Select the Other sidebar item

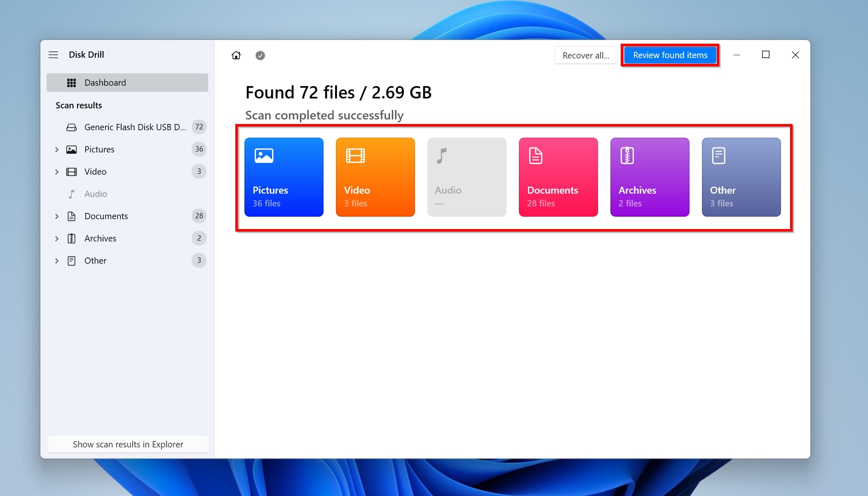point(95,260)
